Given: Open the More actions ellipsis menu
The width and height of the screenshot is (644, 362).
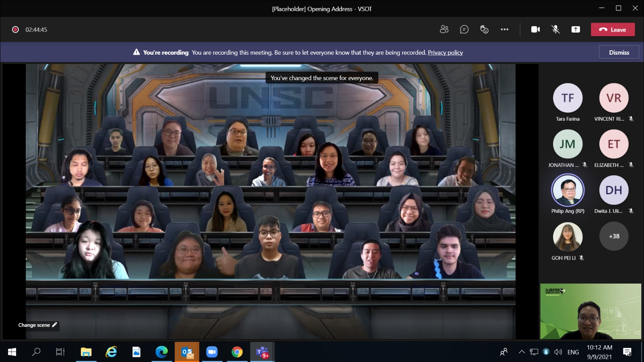Looking at the screenshot, I should (x=504, y=29).
